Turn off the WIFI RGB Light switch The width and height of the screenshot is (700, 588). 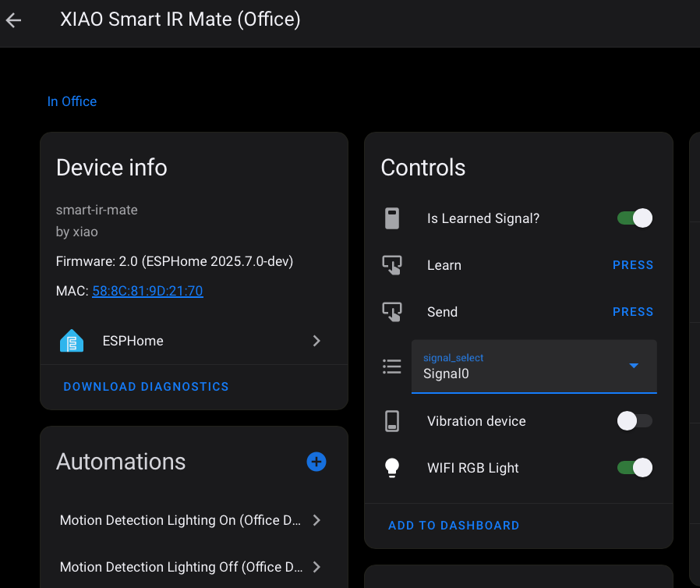coord(635,468)
